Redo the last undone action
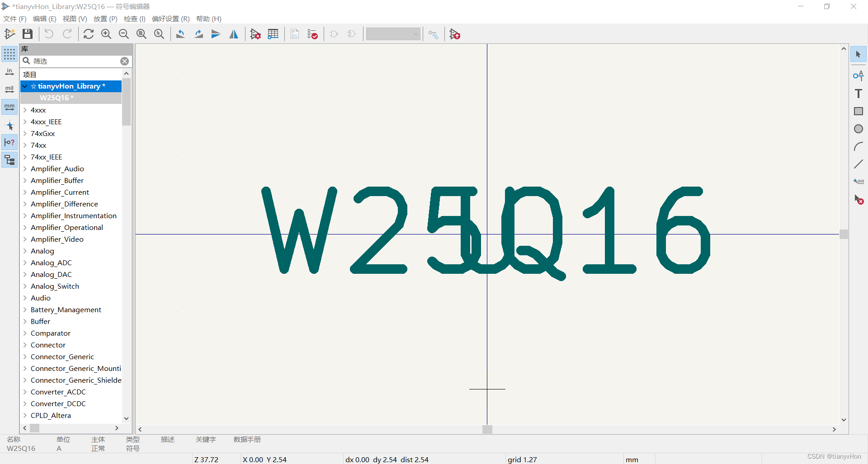Screen dimensions: 868x464 point(67,34)
